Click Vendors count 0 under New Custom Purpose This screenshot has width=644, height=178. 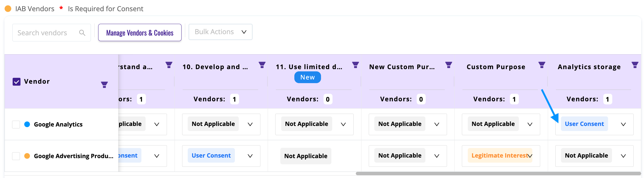421,99
